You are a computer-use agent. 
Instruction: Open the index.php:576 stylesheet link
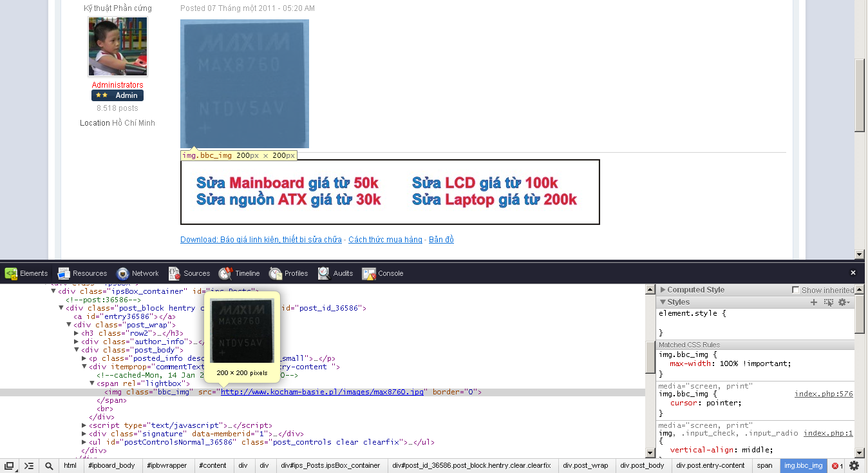point(824,394)
